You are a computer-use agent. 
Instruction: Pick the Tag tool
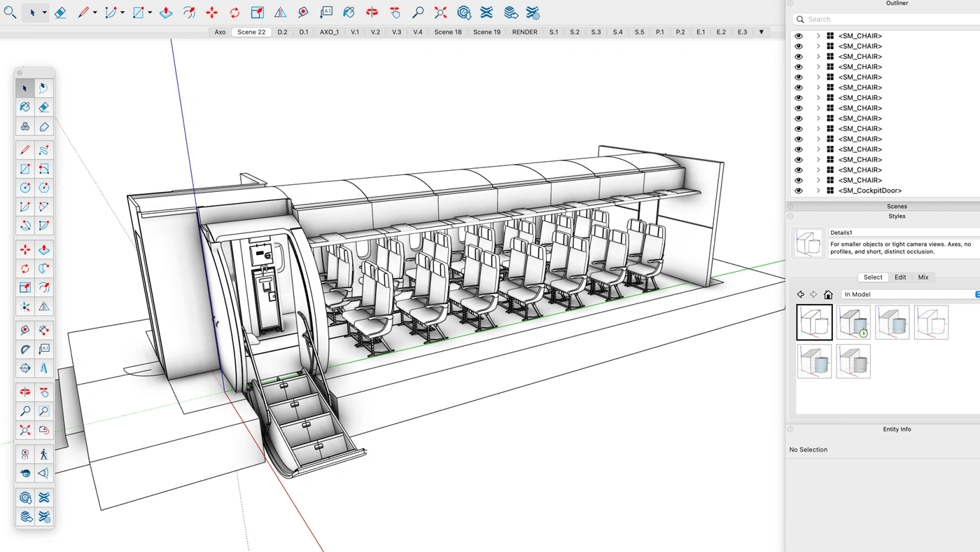43,126
